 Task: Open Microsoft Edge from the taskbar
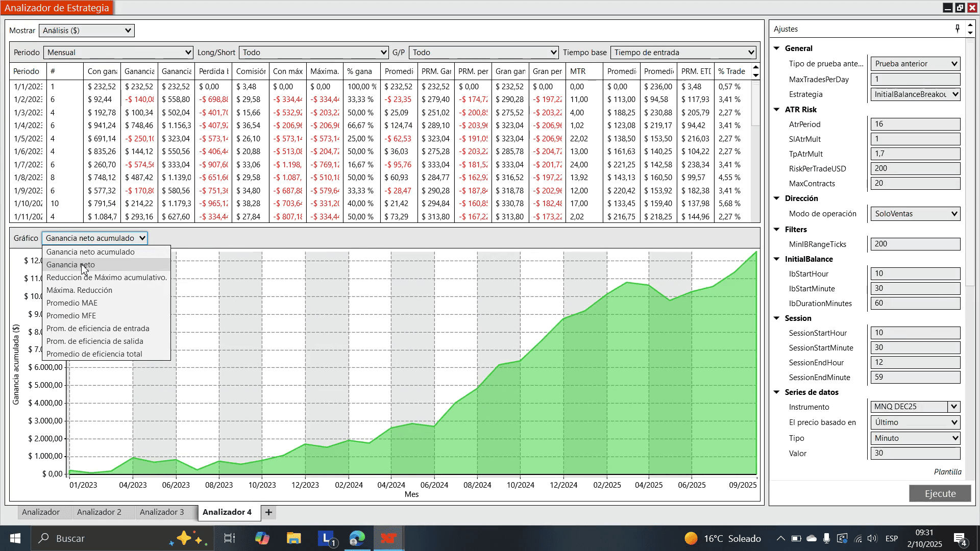(x=357, y=538)
